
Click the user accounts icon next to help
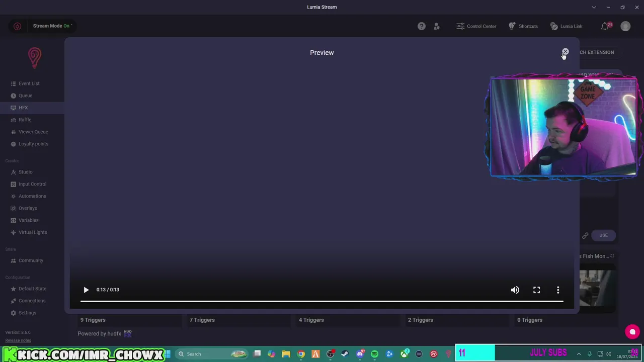[437, 26]
